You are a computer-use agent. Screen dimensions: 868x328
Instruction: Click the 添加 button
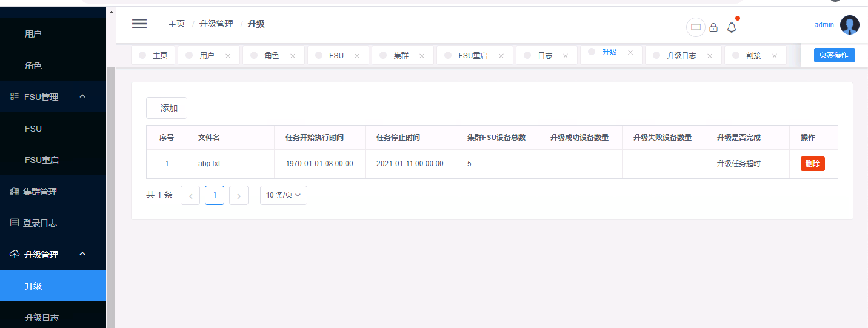[x=166, y=108]
